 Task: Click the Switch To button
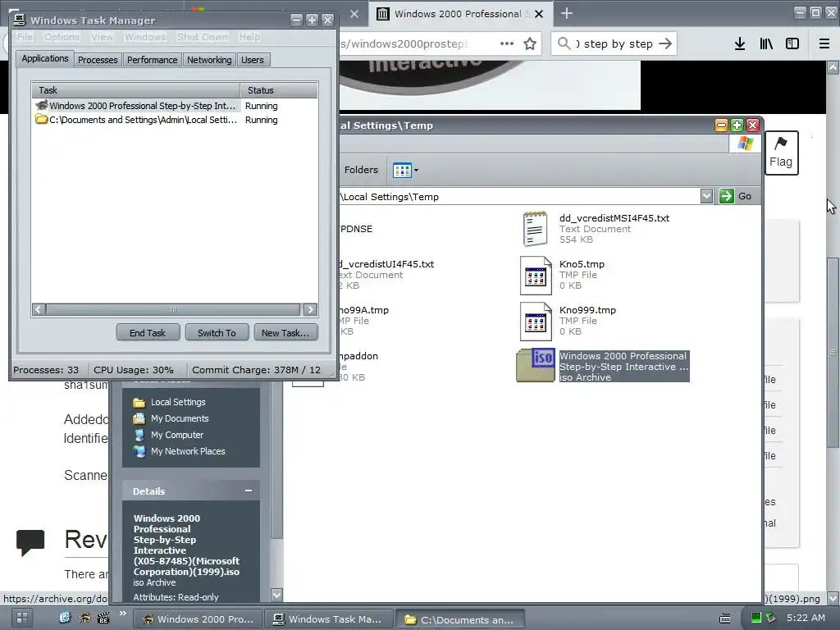coord(217,333)
